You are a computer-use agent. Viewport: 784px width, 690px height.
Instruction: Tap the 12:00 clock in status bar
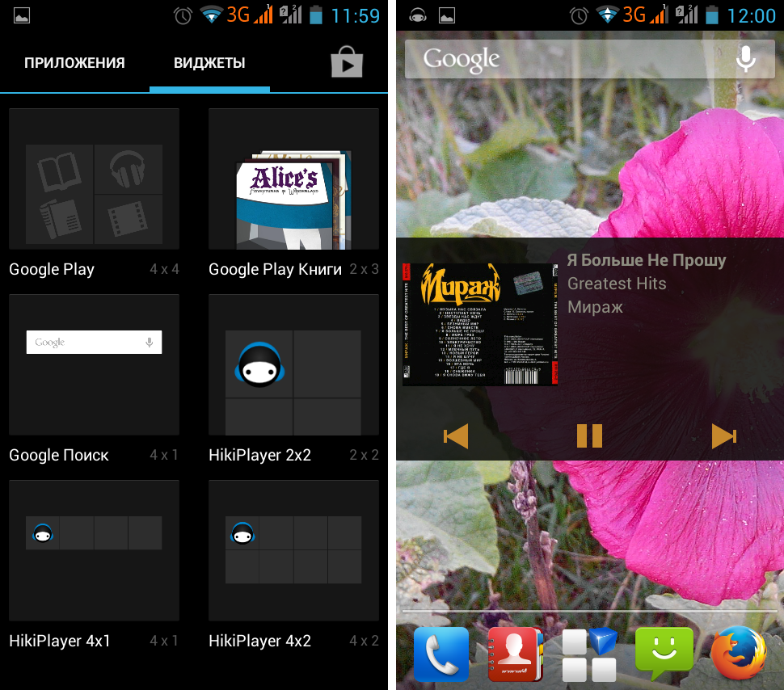click(x=751, y=16)
